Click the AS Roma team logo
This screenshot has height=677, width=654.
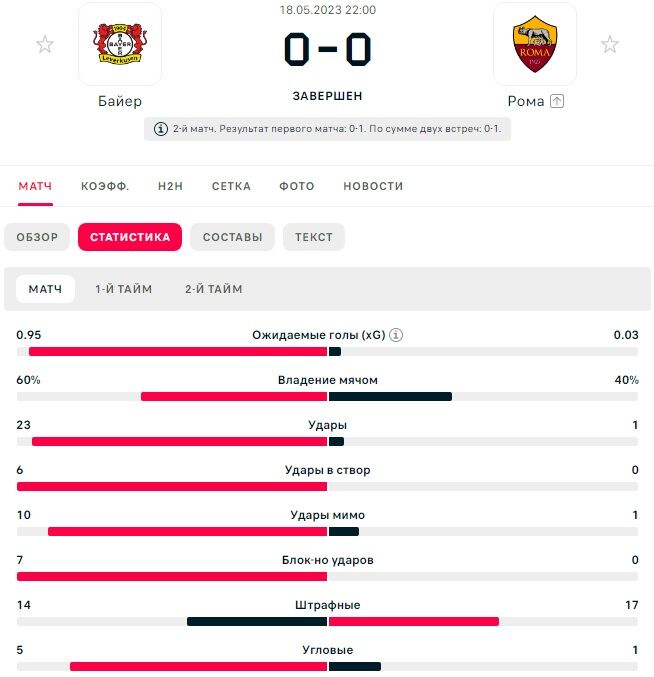pyautogui.click(x=535, y=44)
